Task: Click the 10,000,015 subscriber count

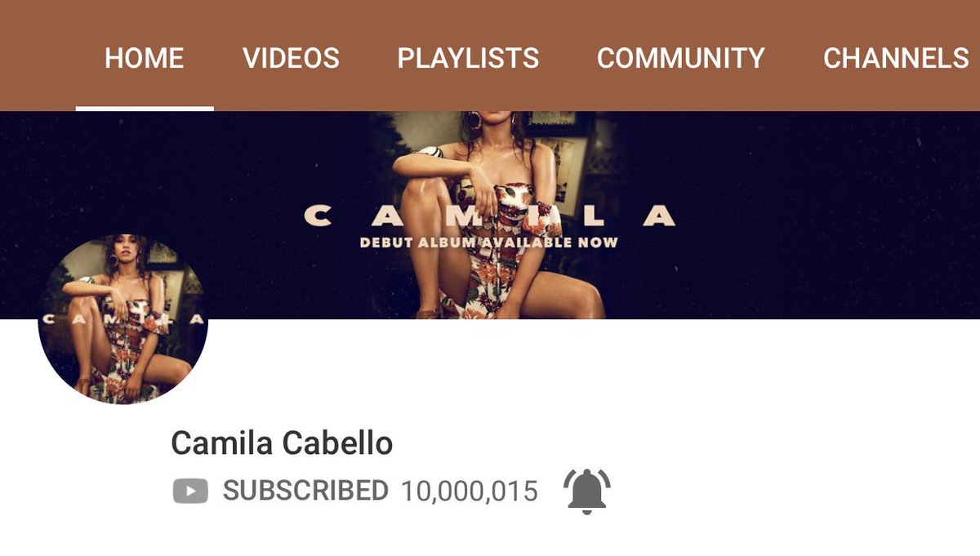Action: 470,492
